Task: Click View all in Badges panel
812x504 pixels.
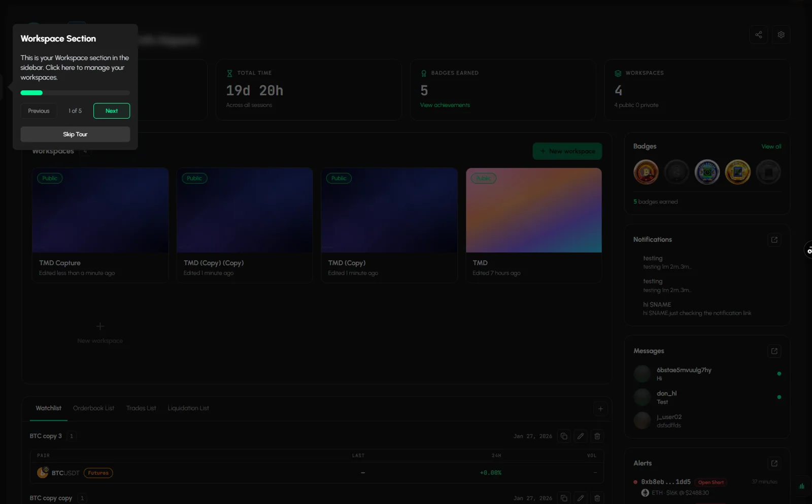Action: (x=771, y=147)
